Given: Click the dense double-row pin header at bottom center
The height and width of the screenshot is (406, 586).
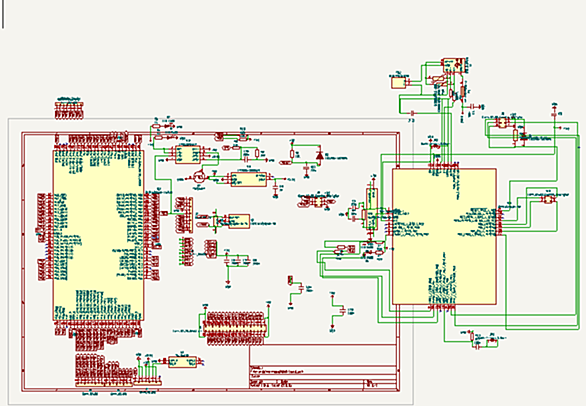Looking at the screenshot, I should (x=235, y=328).
